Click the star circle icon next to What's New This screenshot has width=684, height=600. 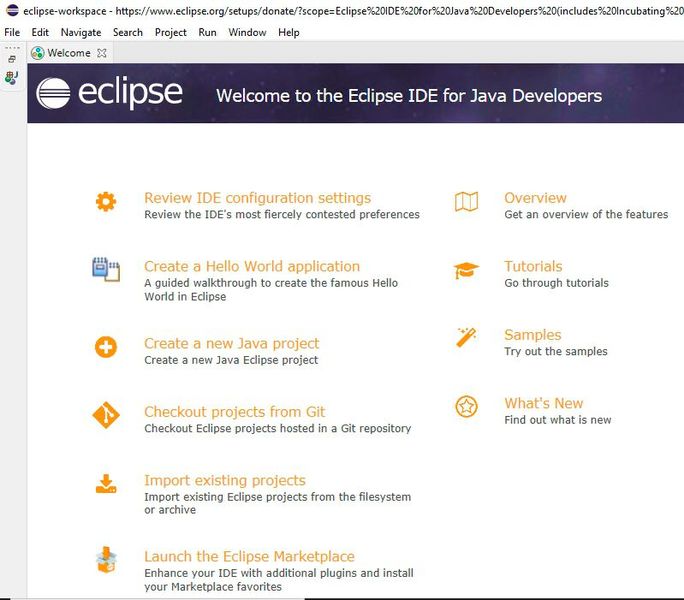tap(466, 407)
